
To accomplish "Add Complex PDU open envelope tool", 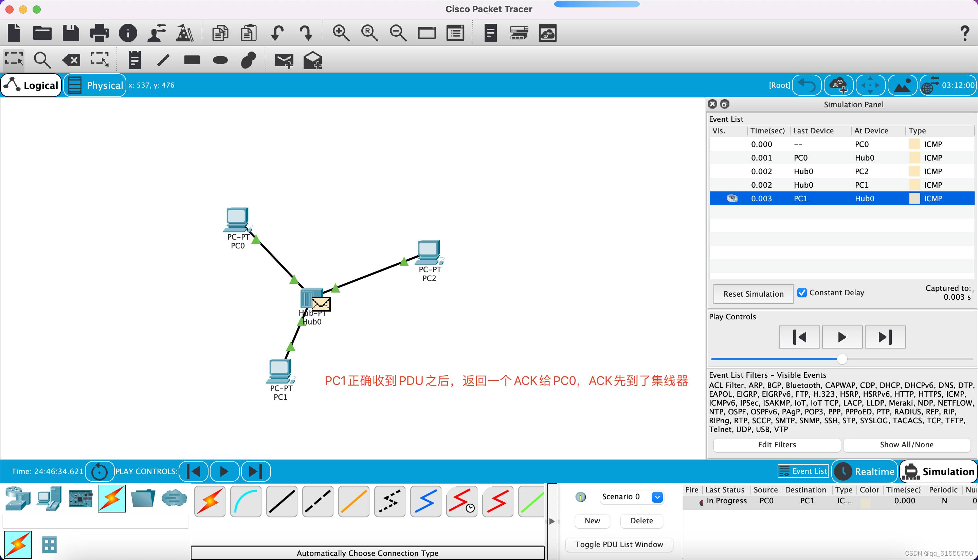I will point(312,60).
